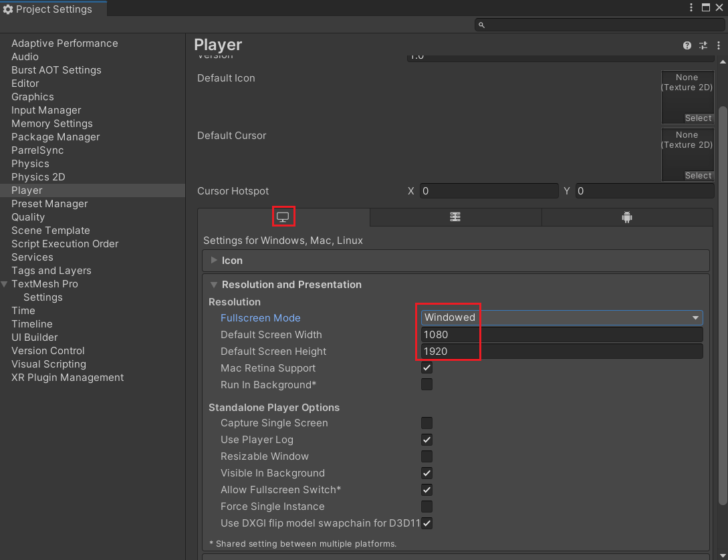The width and height of the screenshot is (728, 560).
Task: Open Adaptive Performance settings
Action: (x=65, y=43)
